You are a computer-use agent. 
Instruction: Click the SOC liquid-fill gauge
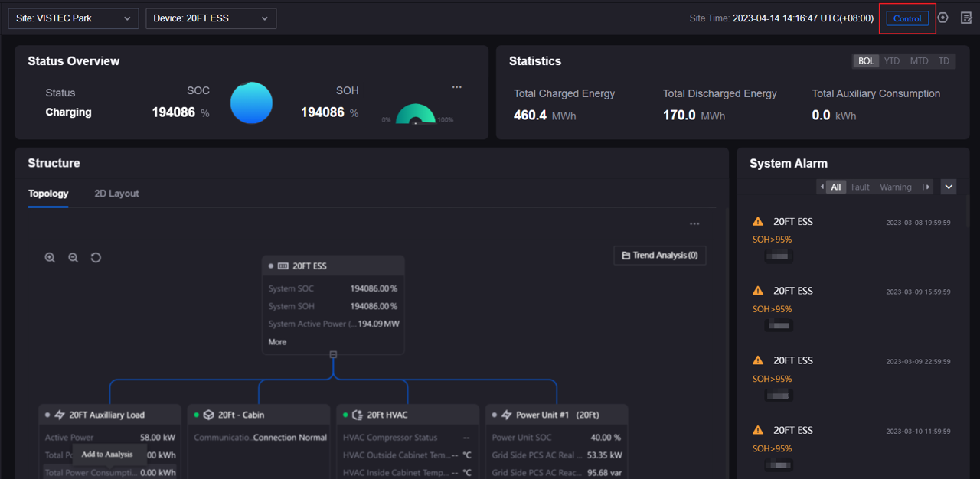pos(251,103)
